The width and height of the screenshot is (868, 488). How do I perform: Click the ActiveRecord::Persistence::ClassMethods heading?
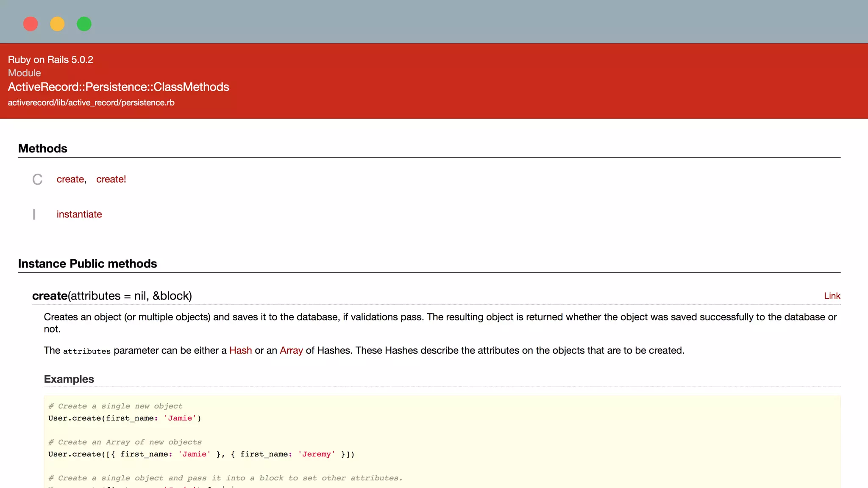click(118, 87)
